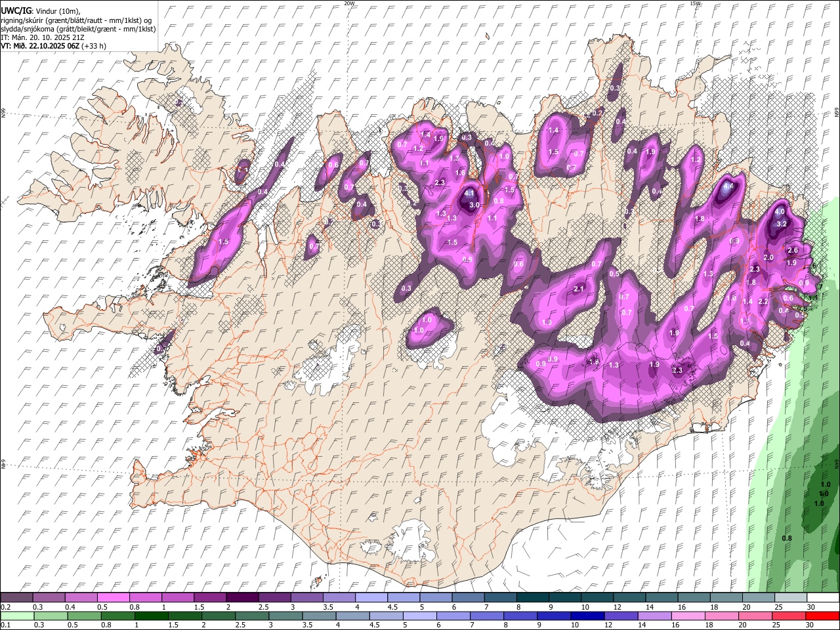Select the red bottom-row swatch between 25 and 30

788,616
